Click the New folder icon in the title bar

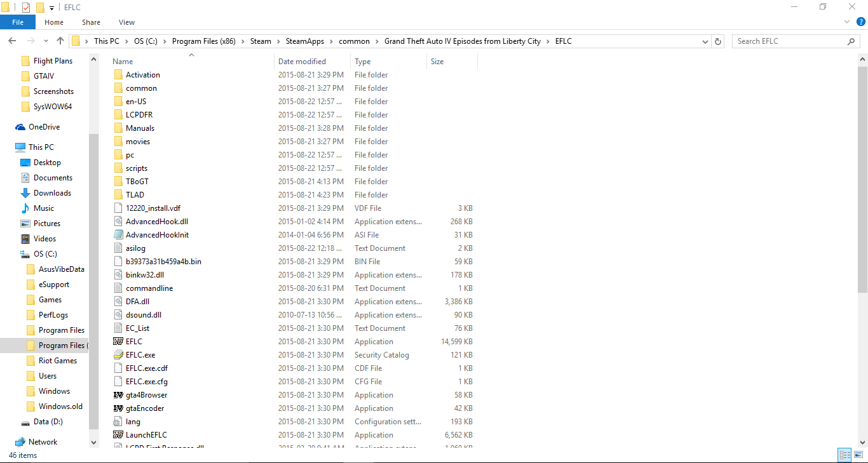pos(40,7)
